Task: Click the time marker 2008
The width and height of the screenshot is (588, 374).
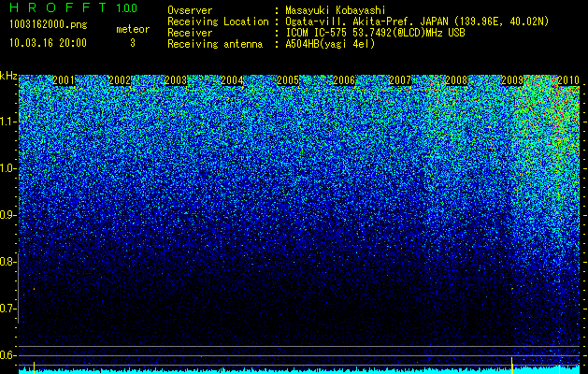Action: pos(456,80)
